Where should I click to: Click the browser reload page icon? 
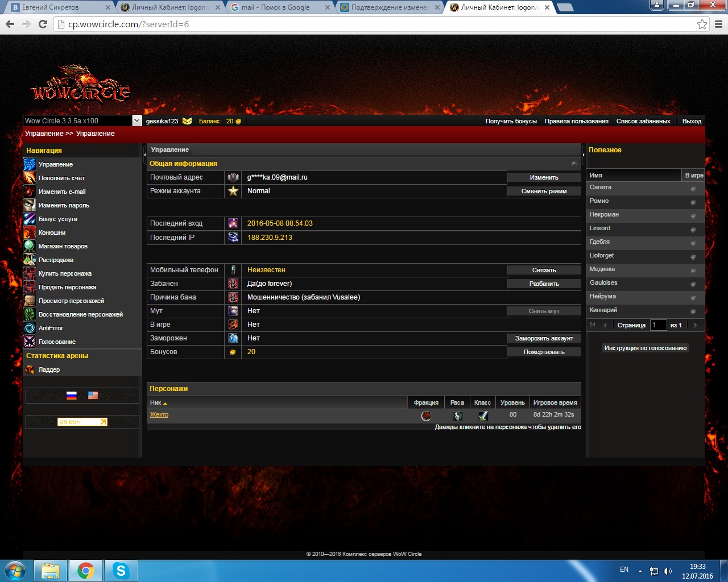43,24
